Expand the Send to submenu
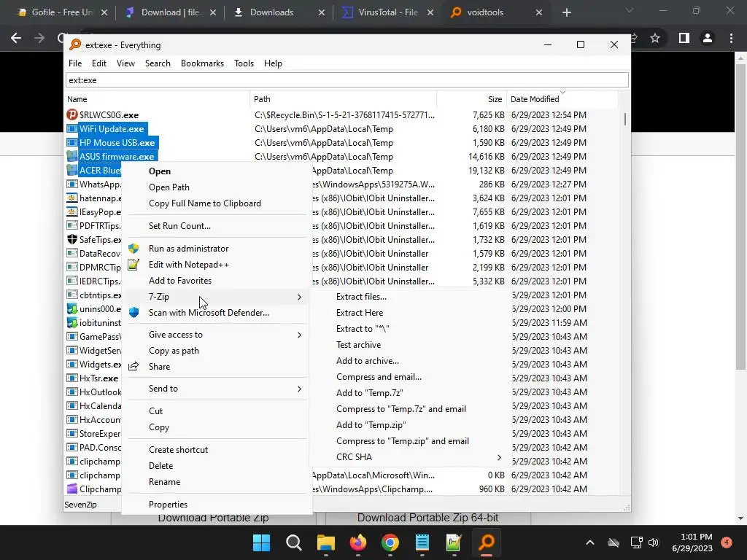Screen dimensions: 747x560 pos(299,389)
